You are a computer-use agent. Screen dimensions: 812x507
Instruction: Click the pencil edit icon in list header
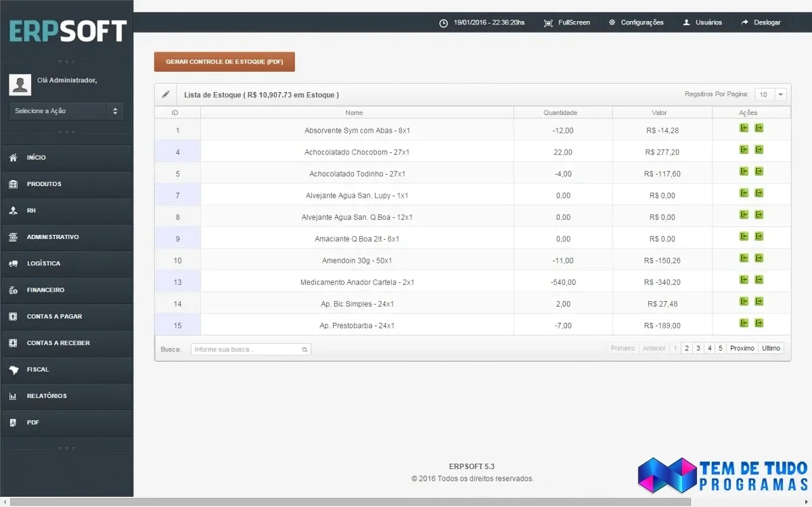pos(166,95)
